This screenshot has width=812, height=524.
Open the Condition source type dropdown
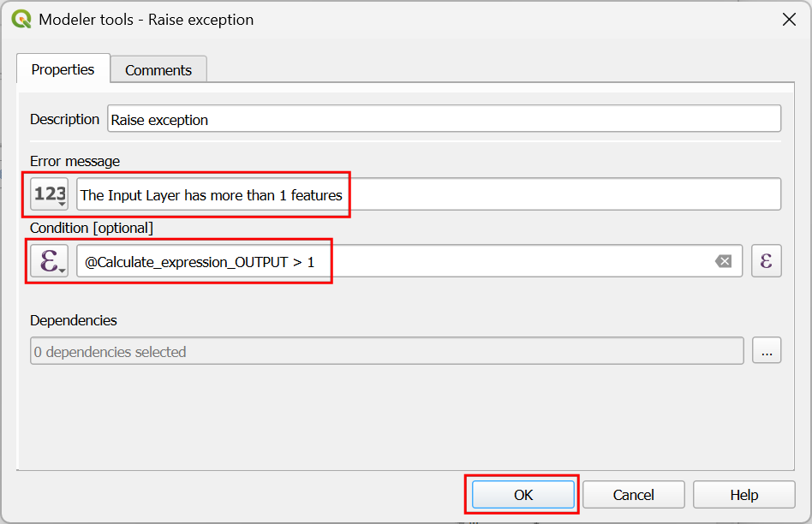(49, 261)
